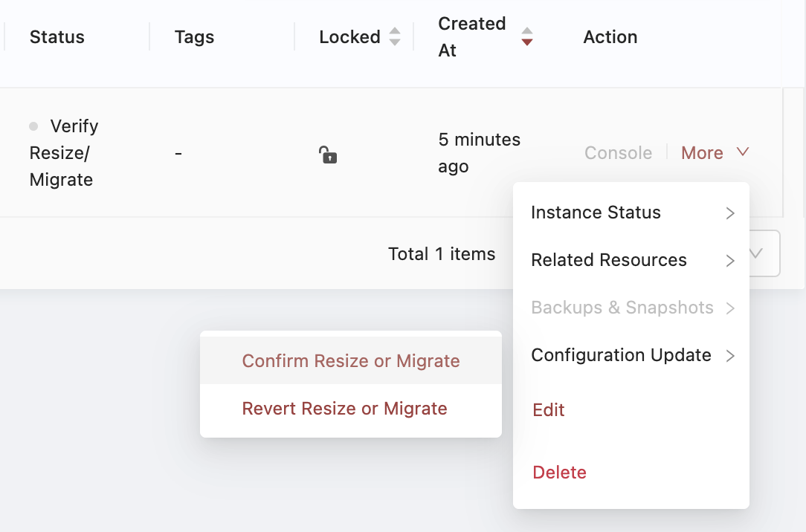The height and width of the screenshot is (532, 806).
Task: Sort by the Created At arrows
Action: pyautogui.click(x=526, y=36)
